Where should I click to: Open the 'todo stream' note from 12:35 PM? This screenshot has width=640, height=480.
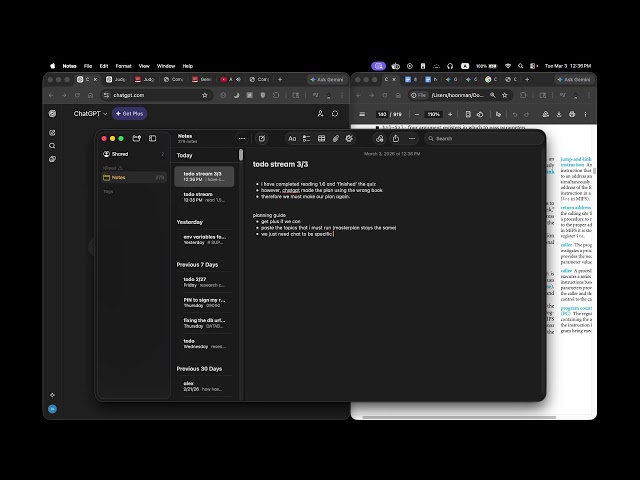coord(204,197)
